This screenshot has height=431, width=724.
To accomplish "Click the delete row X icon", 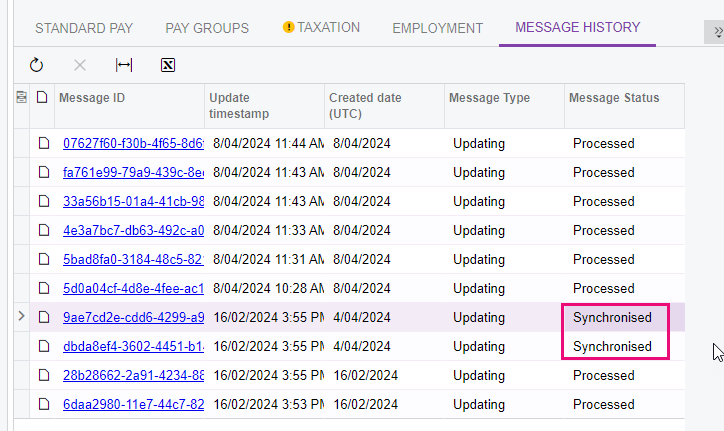I will [x=80, y=66].
